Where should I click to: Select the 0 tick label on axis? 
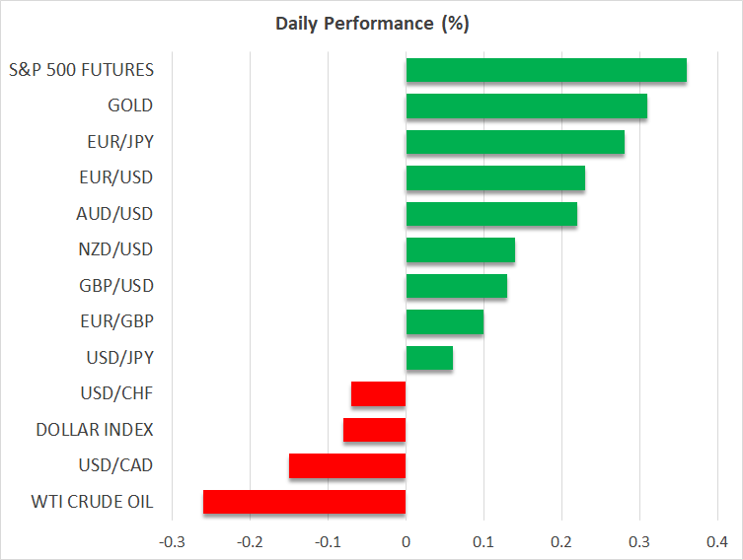406,541
